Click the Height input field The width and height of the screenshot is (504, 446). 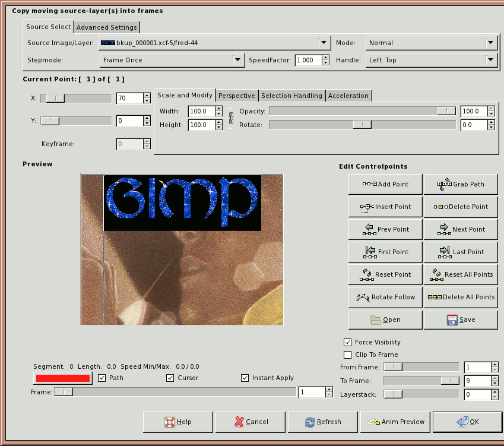[201, 125]
